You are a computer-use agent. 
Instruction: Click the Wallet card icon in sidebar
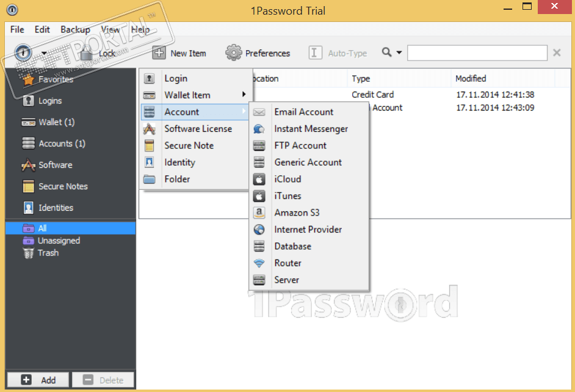28,123
